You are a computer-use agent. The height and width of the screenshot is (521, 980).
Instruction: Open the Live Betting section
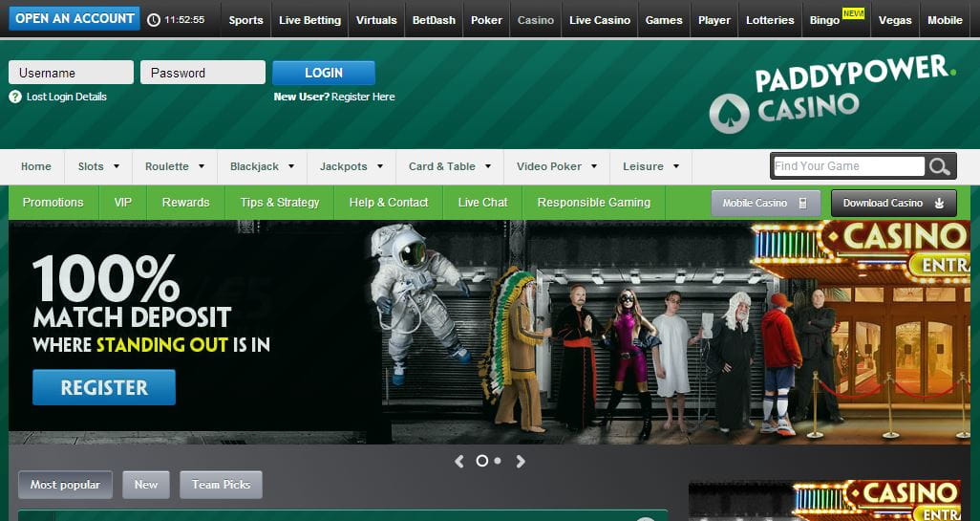click(310, 20)
